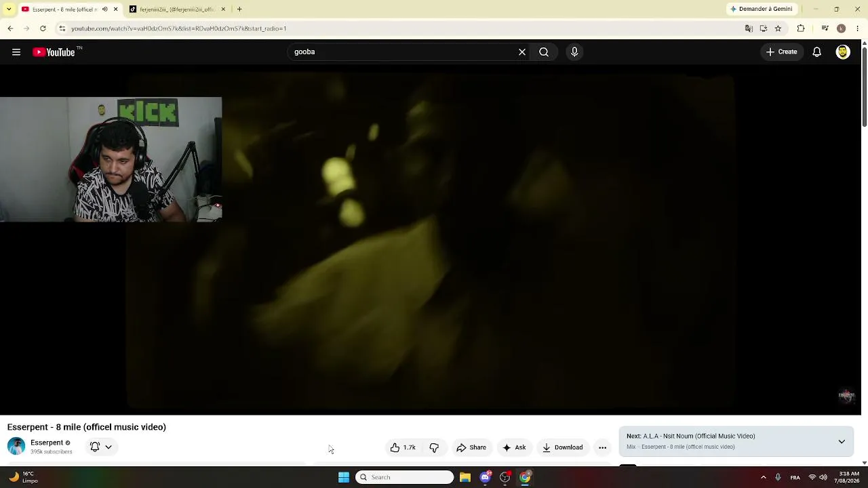This screenshot has width=868, height=488.
Task: Share the video
Action: 471,447
